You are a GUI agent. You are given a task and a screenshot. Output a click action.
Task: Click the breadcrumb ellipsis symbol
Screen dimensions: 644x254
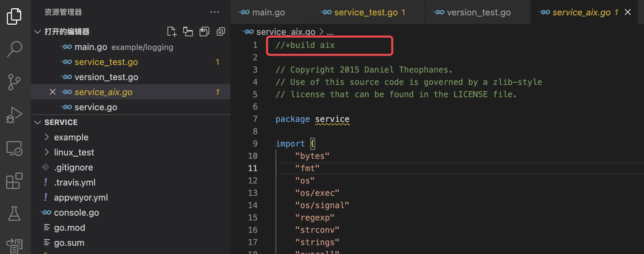[330, 33]
